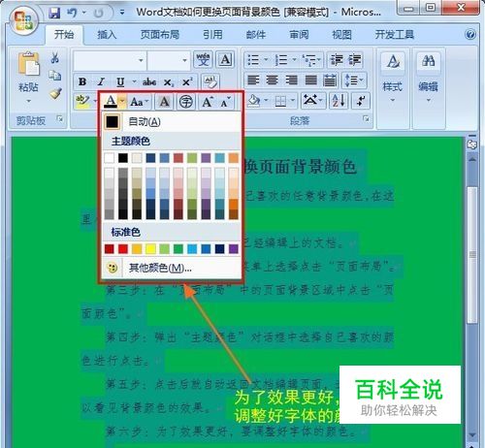This screenshot has width=485, height=448.
Task: Expand the shading fill dropdown
Action: (x=266, y=101)
